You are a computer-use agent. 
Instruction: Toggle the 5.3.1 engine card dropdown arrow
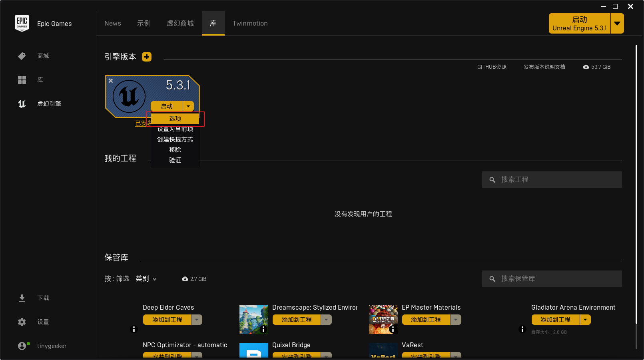188,106
